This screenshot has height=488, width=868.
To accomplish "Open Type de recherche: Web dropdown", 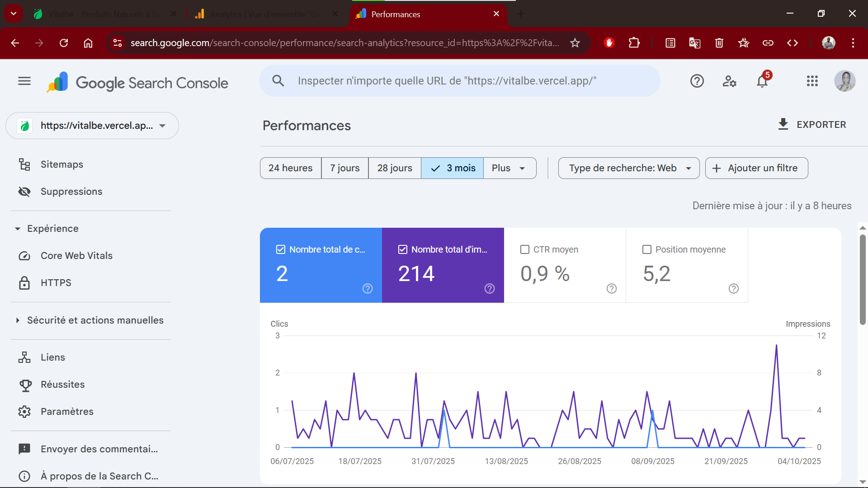I will pos(629,168).
